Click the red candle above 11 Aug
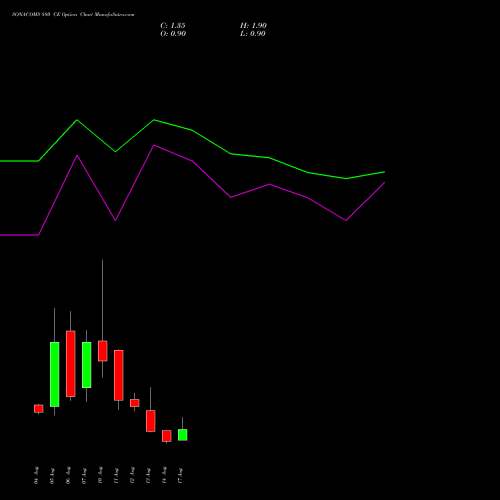 [119, 375]
